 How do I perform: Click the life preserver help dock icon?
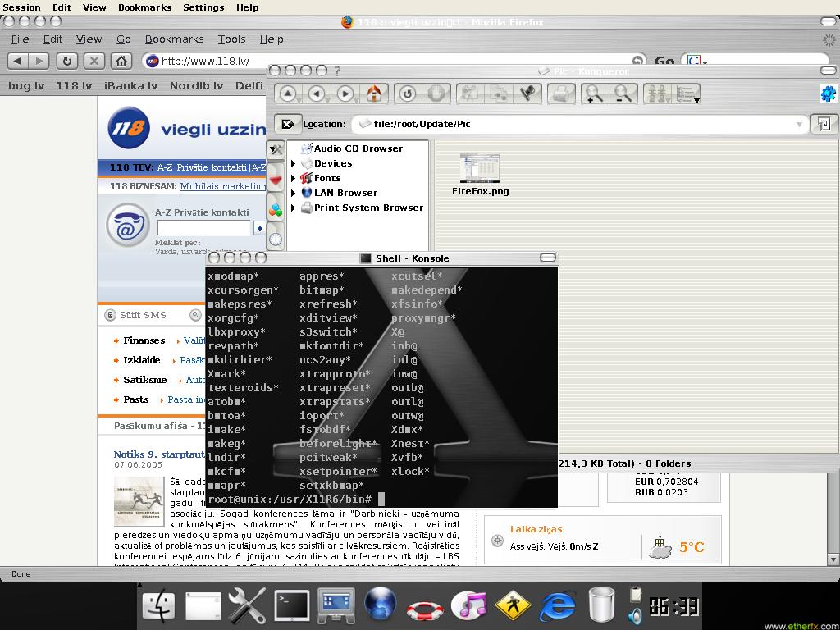425,609
